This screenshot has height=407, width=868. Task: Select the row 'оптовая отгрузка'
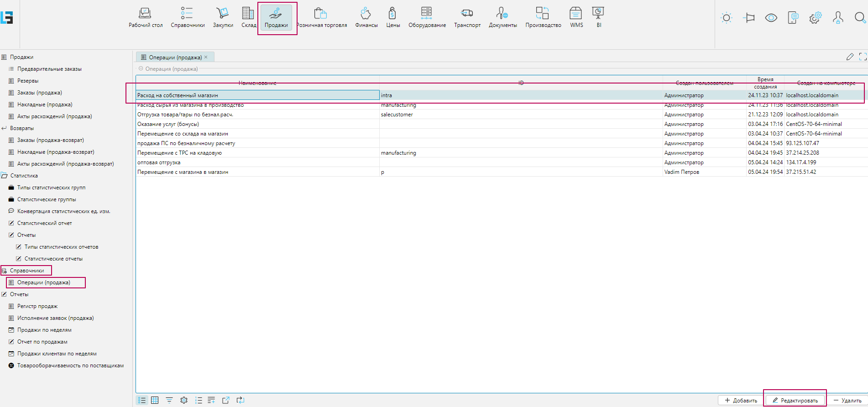click(x=159, y=162)
